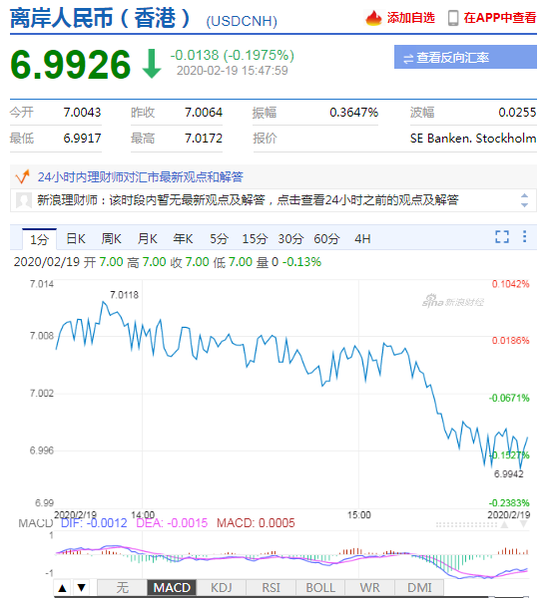The height and width of the screenshot is (598, 550).
Task: Open the 新浪理财师 news message line
Action: [248, 200]
